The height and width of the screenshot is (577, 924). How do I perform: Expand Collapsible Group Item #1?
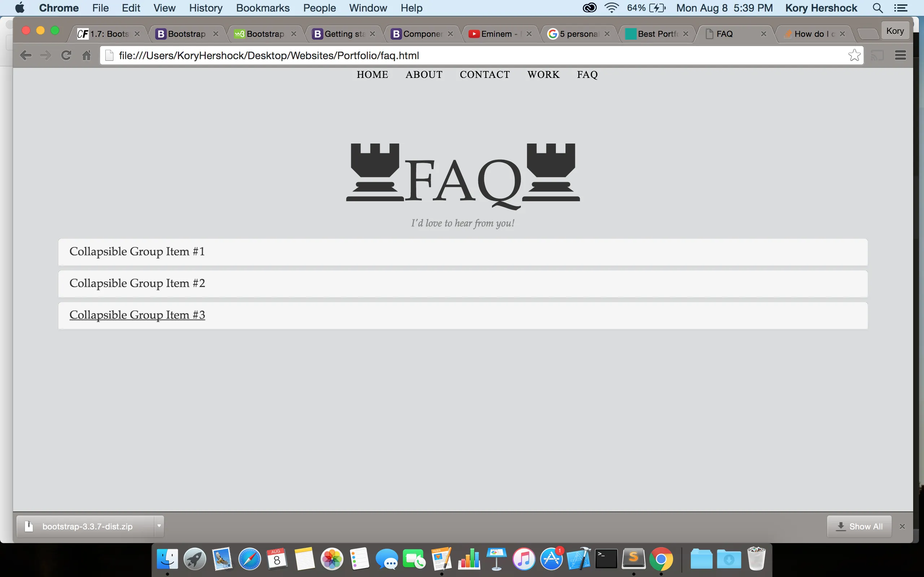137,251
